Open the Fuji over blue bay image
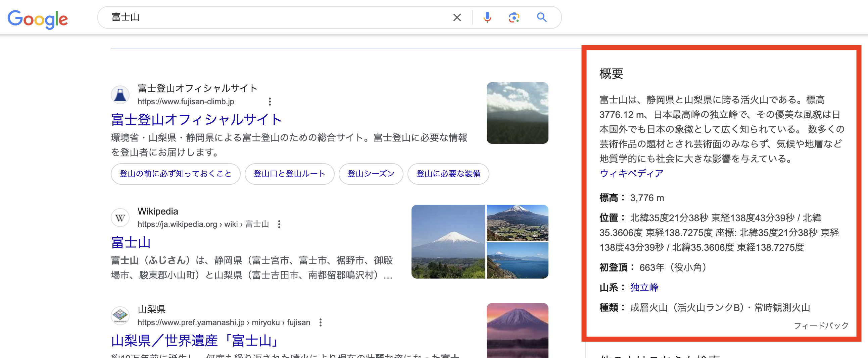Image resolution: width=868 pixels, height=358 pixels. click(518, 260)
